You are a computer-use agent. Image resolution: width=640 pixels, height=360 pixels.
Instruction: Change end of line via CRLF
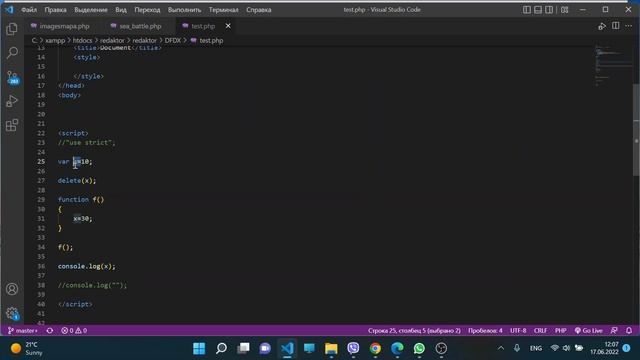pyautogui.click(x=540, y=330)
